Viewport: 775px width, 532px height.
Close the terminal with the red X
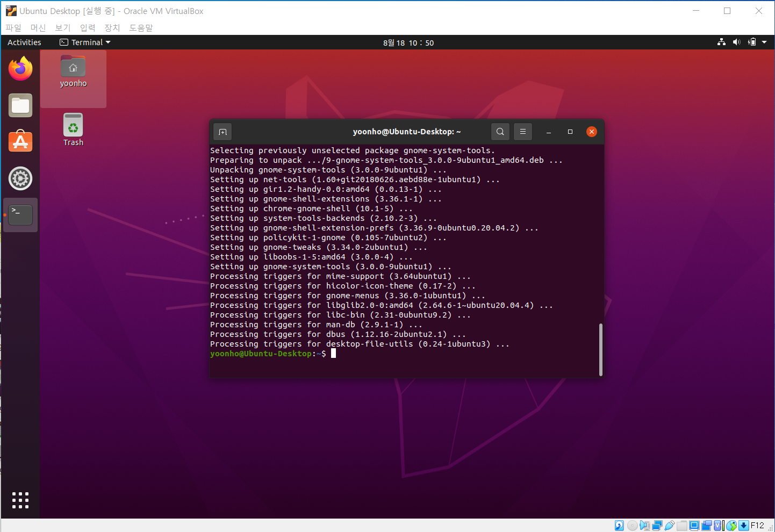click(x=592, y=132)
